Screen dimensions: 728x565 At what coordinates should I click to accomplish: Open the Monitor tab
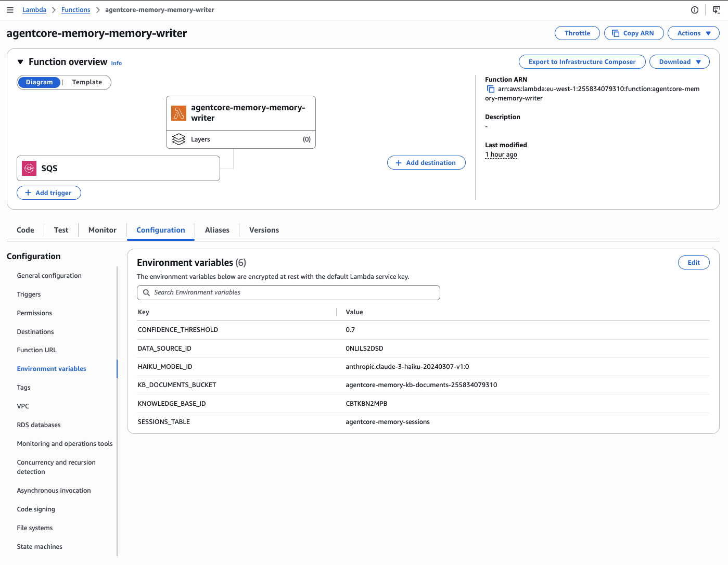[x=103, y=230]
